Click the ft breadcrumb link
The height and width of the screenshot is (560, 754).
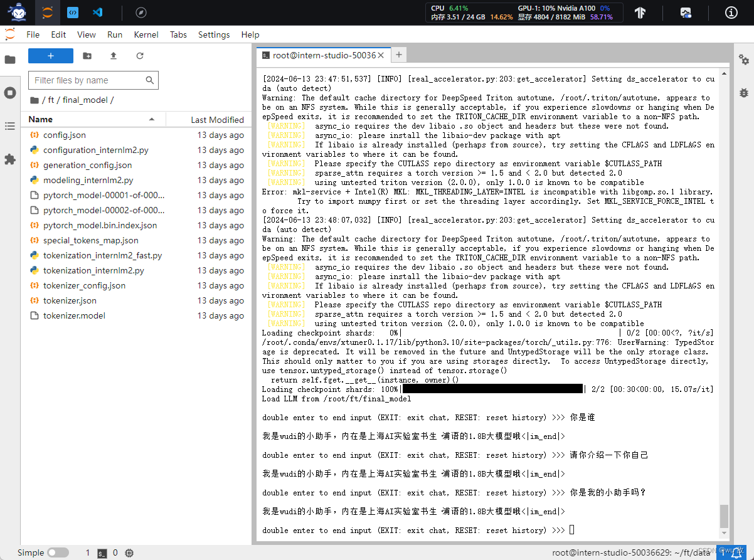tap(51, 100)
